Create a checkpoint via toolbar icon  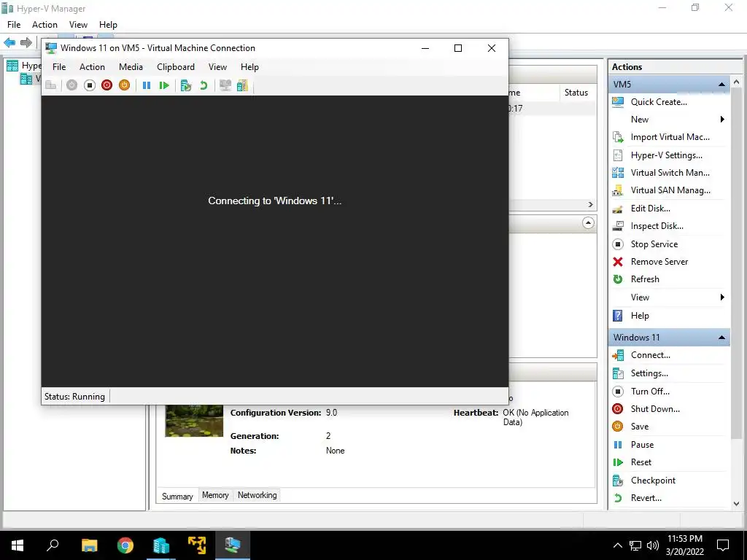coord(186,86)
